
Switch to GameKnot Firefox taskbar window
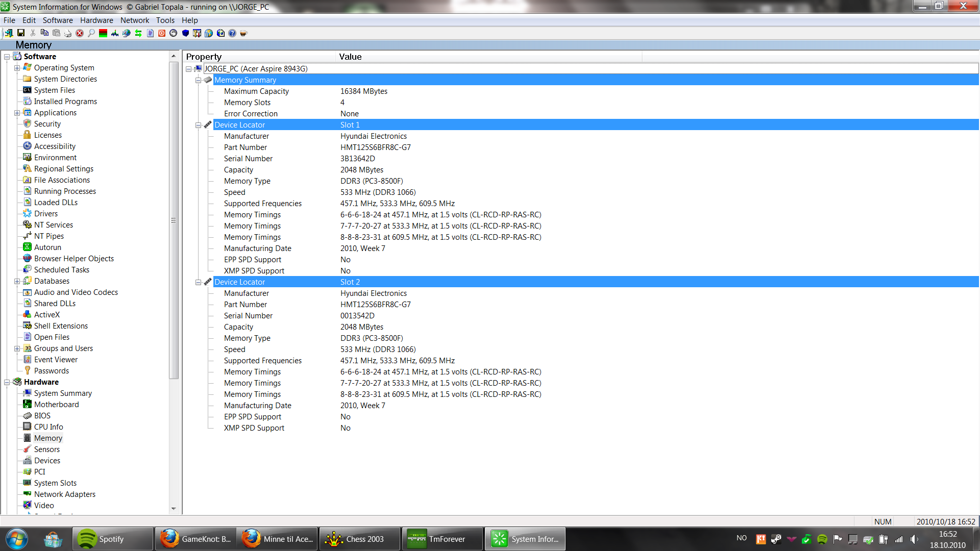tap(195, 539)
